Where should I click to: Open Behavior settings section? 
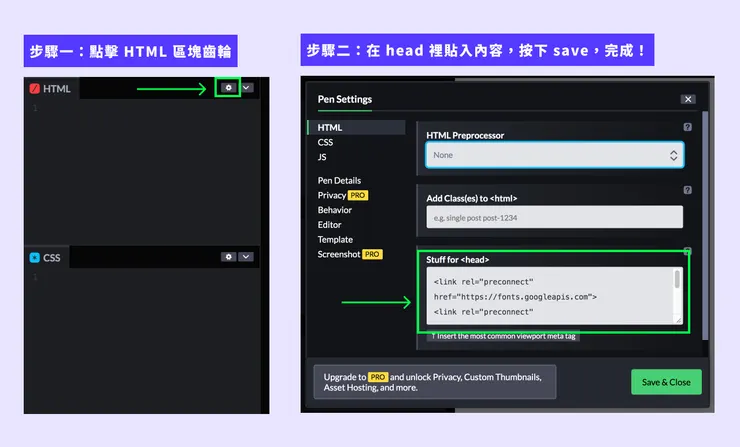pyautogui.click(x=335, y=210)
